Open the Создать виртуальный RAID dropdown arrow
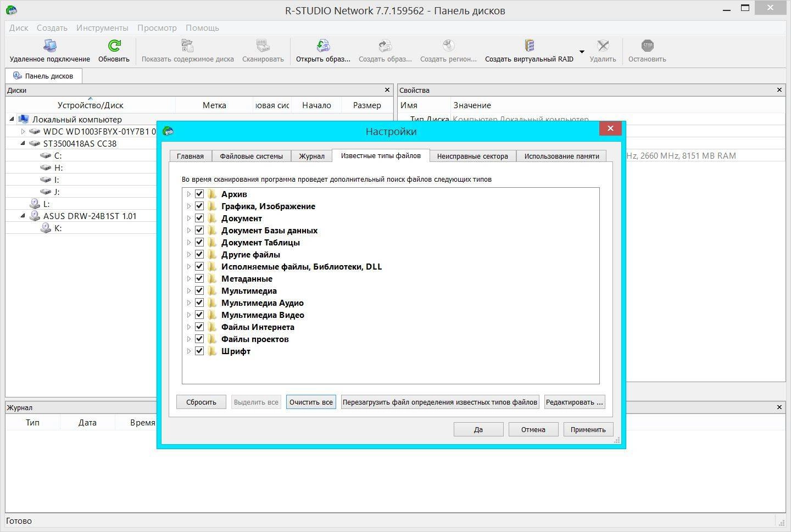The height and width of the screenshot is (532, 791). click(582, 52)
